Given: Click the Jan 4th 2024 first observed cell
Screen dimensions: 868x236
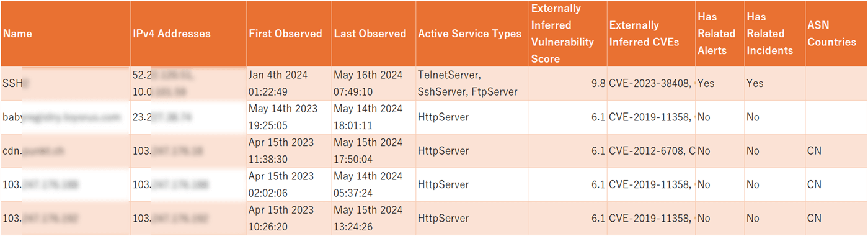Looking at the screenshot, I should 289,83.
